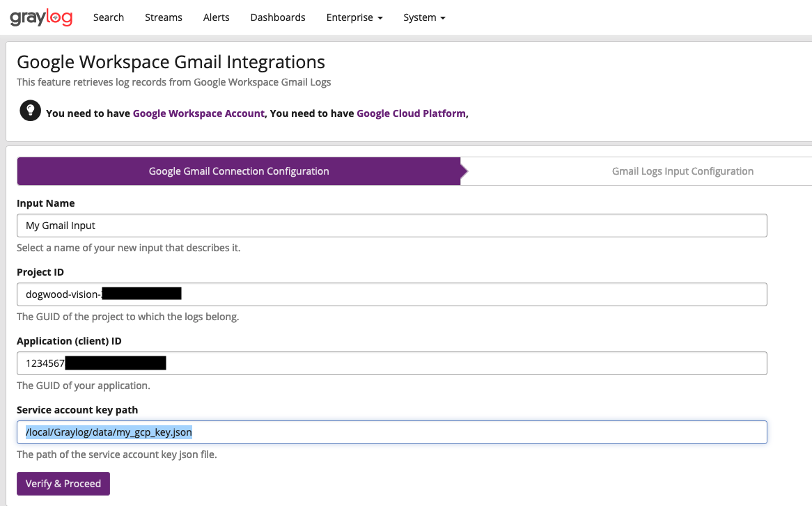Expand the Enterprise menu caret
This screenshot has width=812, height=506.
tap(380, 19)
